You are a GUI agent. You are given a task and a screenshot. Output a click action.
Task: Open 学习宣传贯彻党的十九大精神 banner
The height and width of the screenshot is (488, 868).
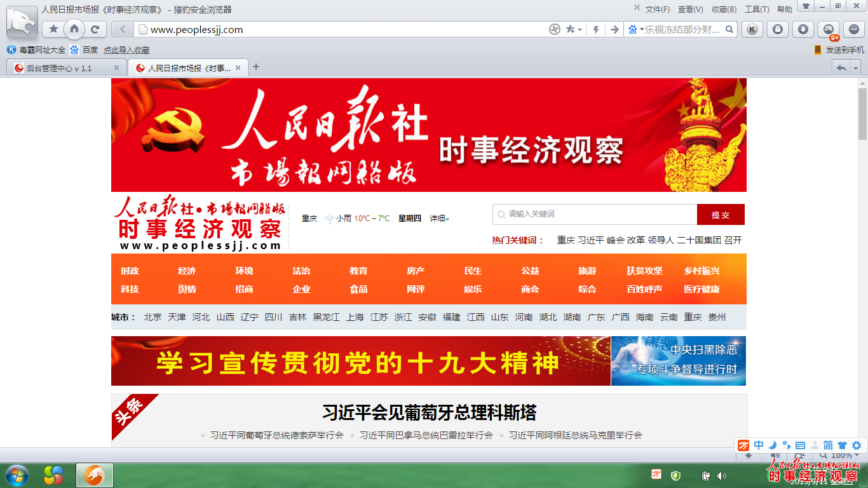pos(361,361)
